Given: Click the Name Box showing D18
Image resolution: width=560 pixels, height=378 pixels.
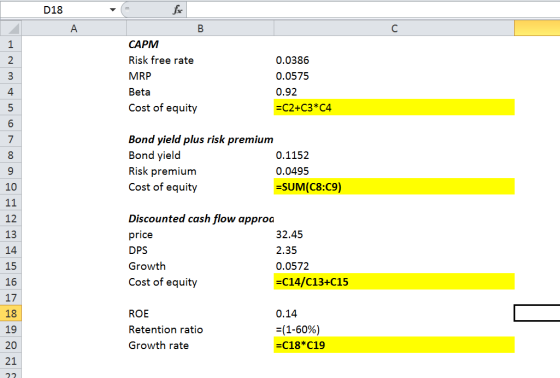Looking at the screenshot, I should [54, 10].
